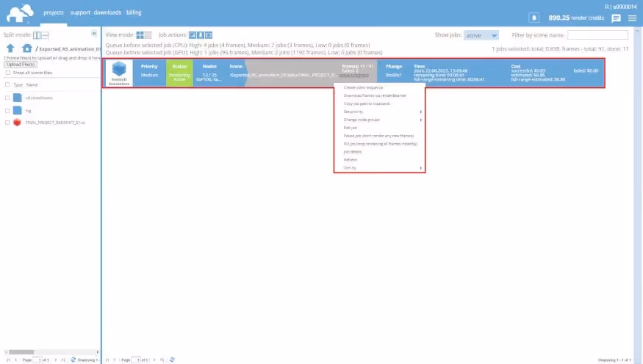Screen dimensions: 643x364
Task: Click third job actions icon
Action: point(209,35)
